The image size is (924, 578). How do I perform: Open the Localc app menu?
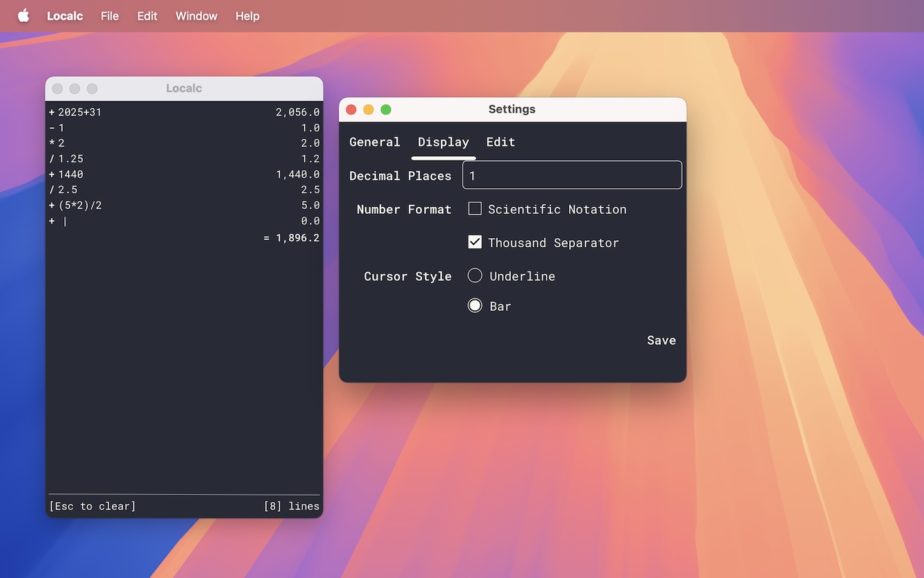(65, 16)
